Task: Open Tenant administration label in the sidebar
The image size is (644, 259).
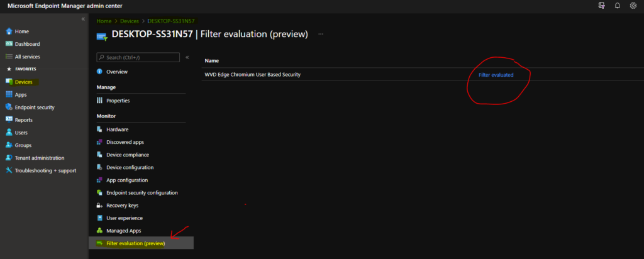Action: pos(40,158)
